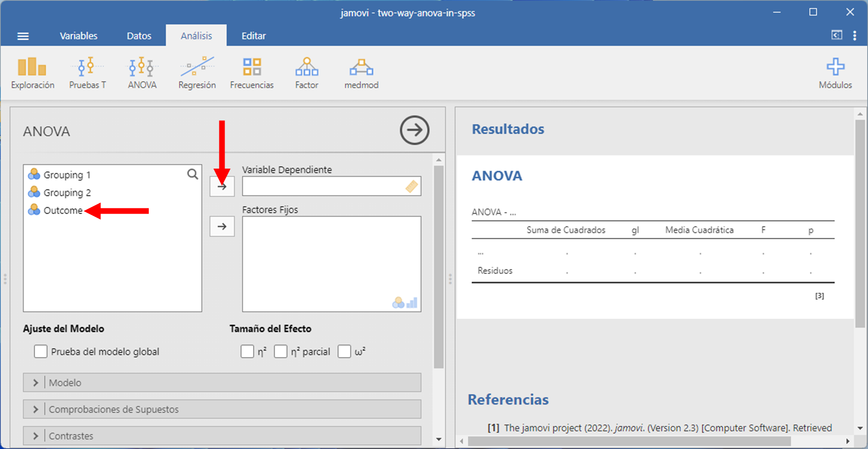This screenshot has width=868, height=449.
Task: Check the ω² effect size option
Action: [344, 351]
